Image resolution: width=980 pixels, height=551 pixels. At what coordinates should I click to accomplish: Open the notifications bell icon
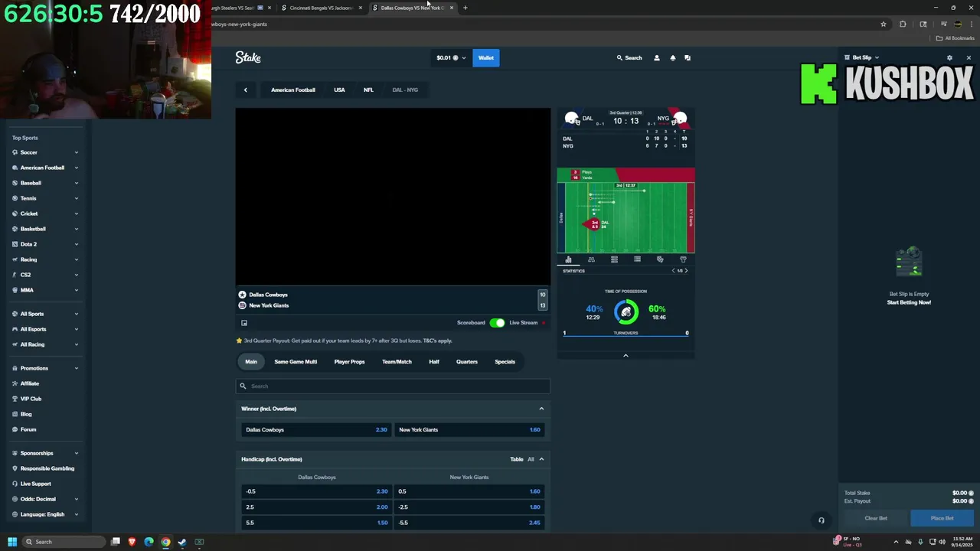tap(672, 57)
